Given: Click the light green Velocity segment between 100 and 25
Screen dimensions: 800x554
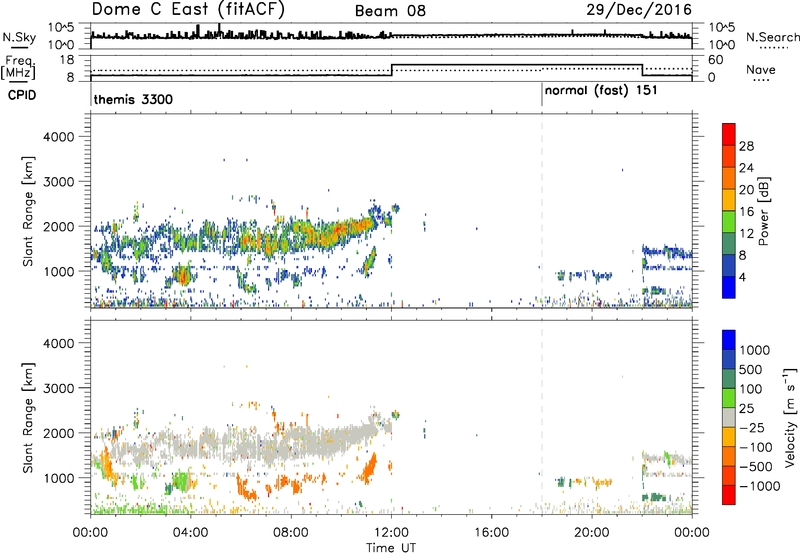Looking at the screenshot, I should pyautogui.click(x=729, y=398).
